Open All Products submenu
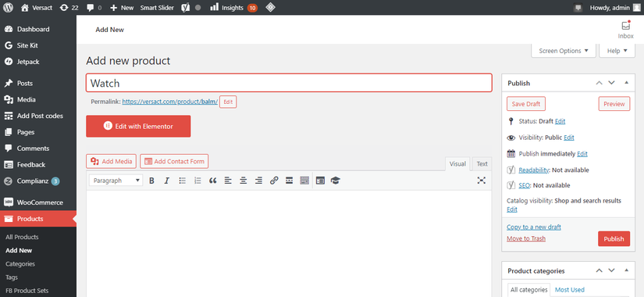644x297 pixels. (x=22, y=237)
